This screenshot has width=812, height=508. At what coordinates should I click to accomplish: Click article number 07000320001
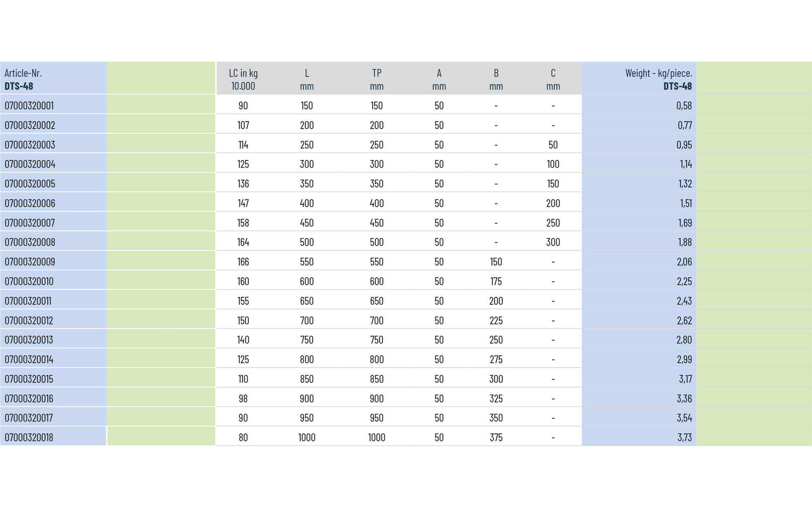29,105
